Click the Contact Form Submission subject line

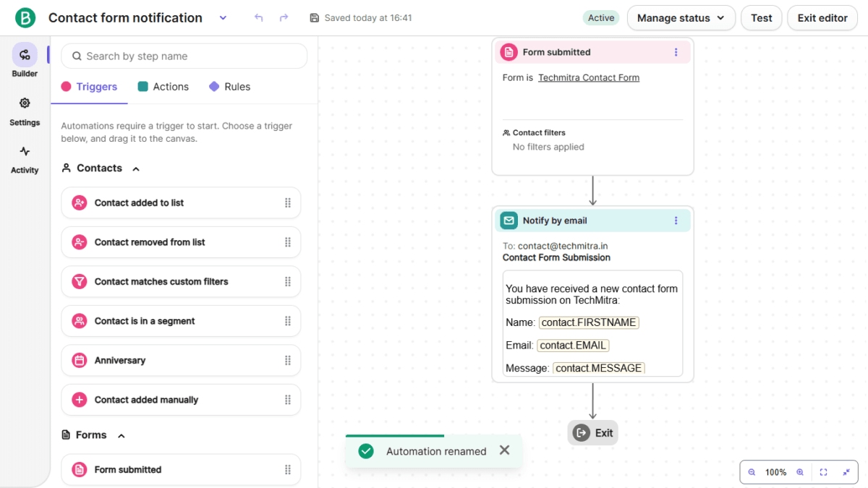pos(556,257)
